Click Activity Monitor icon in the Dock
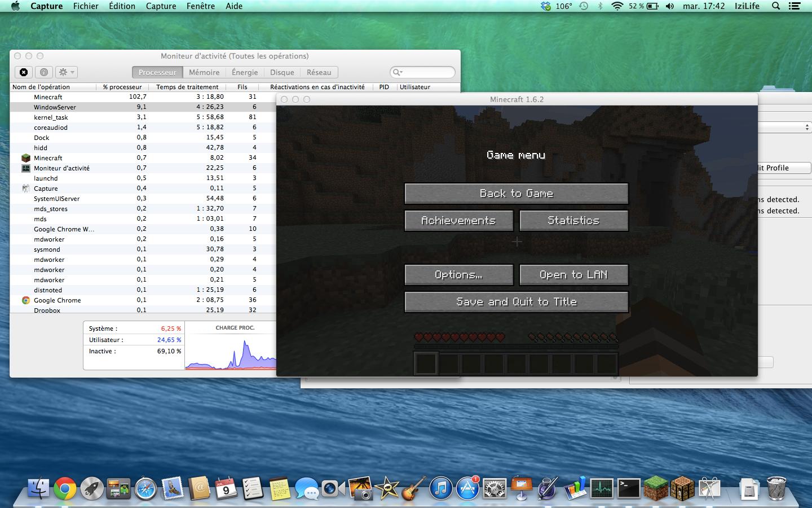Image resolution: width=812 pixels, height=508 pixels. click(602, 488)
